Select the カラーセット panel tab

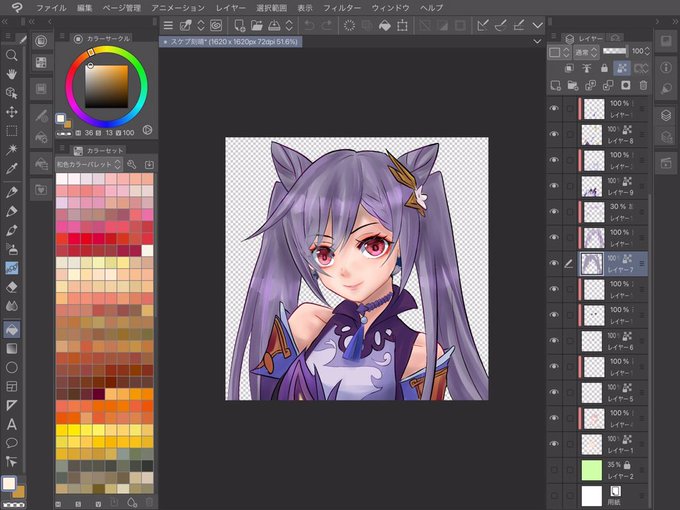pyautogui.click(x=99, y=150)
